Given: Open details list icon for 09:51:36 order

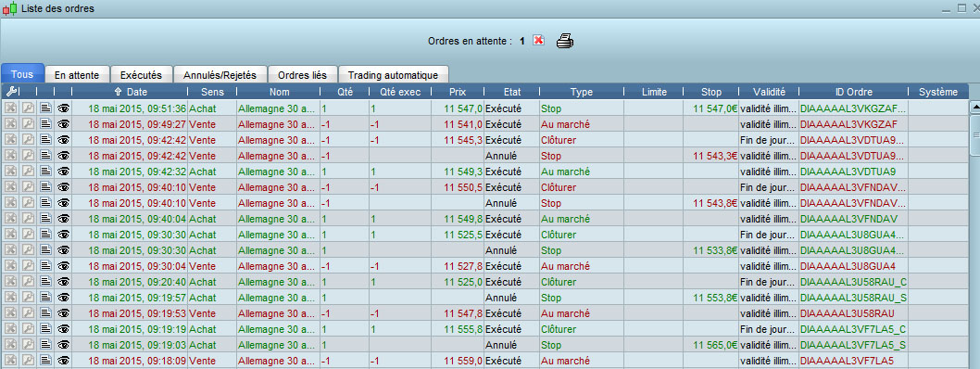Looking at the screenshot, I should coord(45,108).
